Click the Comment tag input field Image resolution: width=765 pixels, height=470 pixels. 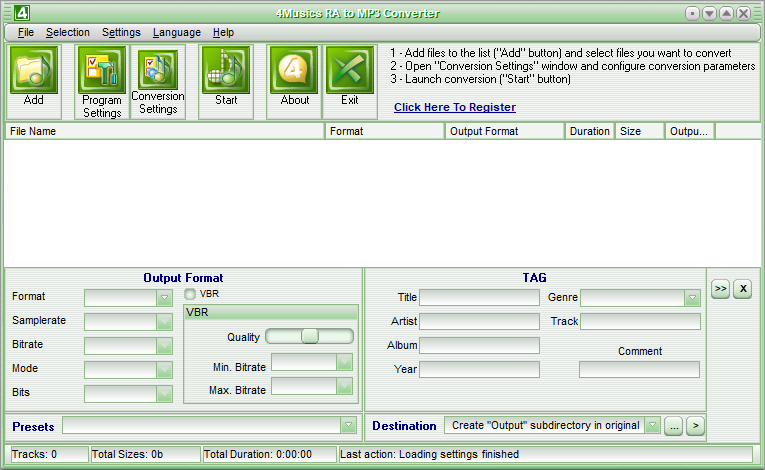(640, 369)
